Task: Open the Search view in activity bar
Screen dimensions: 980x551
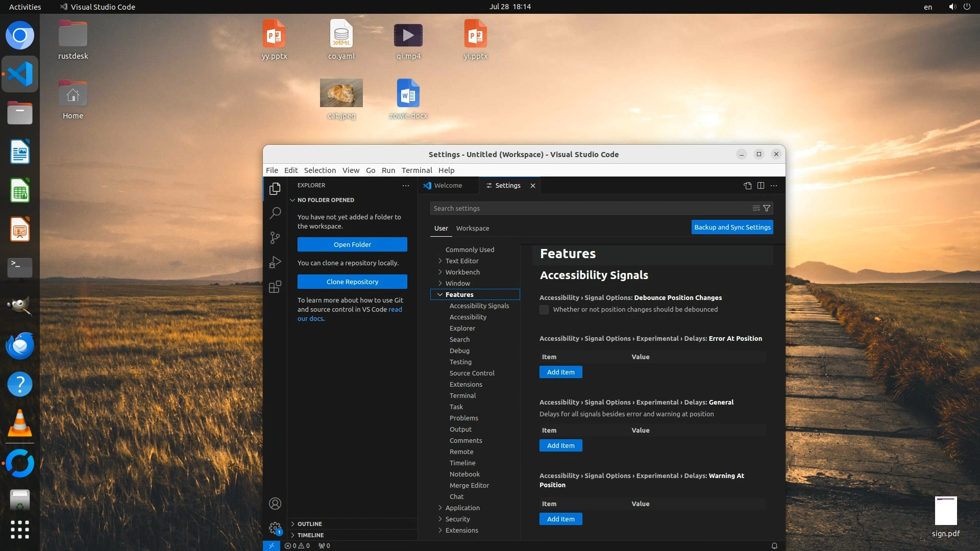Action: click(x=275, y=213)
